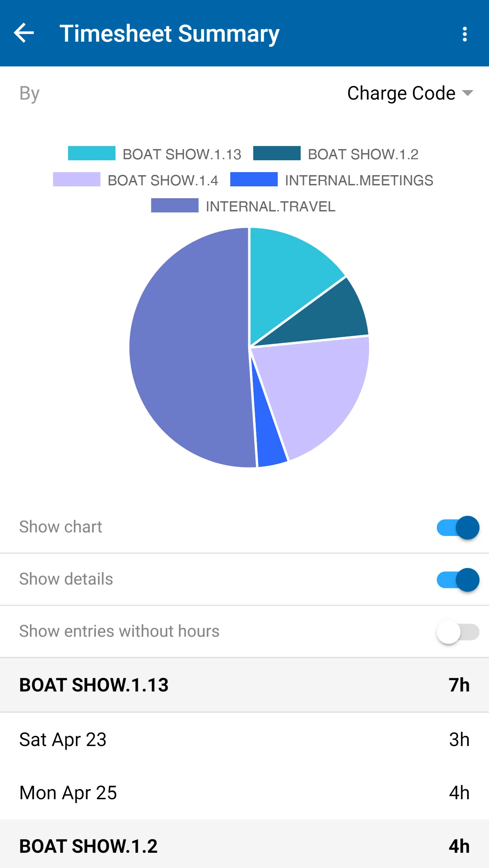Go back using the arrow icon

(24, 33)
